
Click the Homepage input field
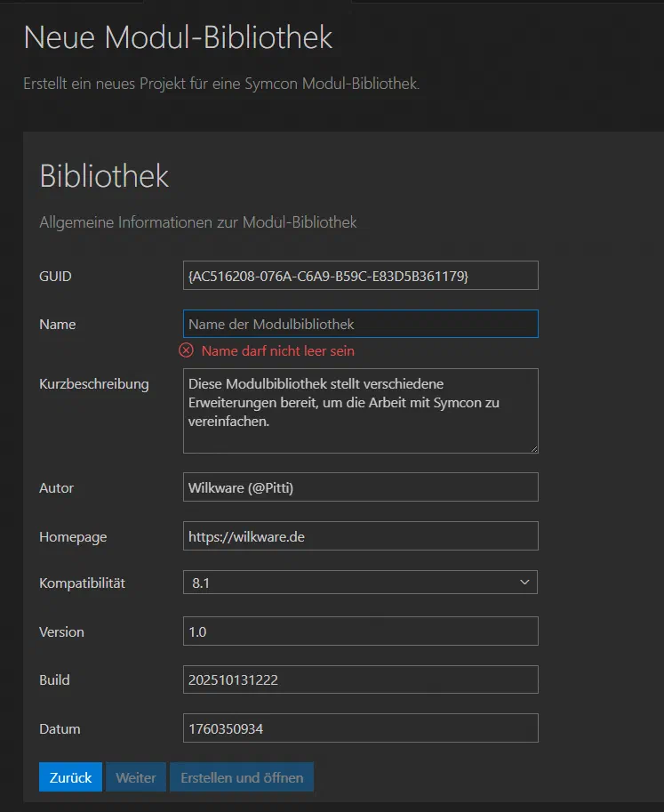(360, 536)
